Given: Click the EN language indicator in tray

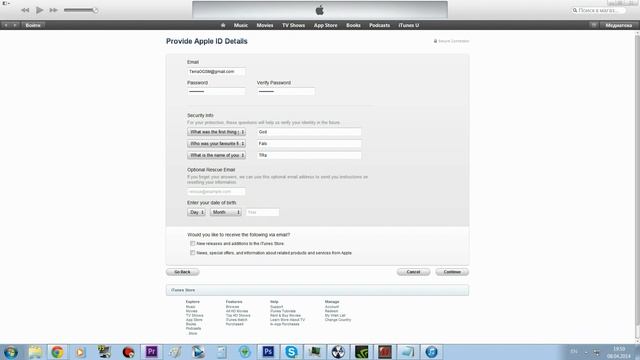Looking at the screenshot, I should [574, 352].
